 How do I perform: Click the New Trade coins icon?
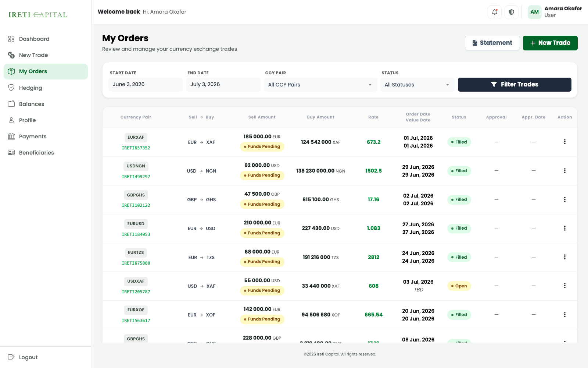point(11,55)
